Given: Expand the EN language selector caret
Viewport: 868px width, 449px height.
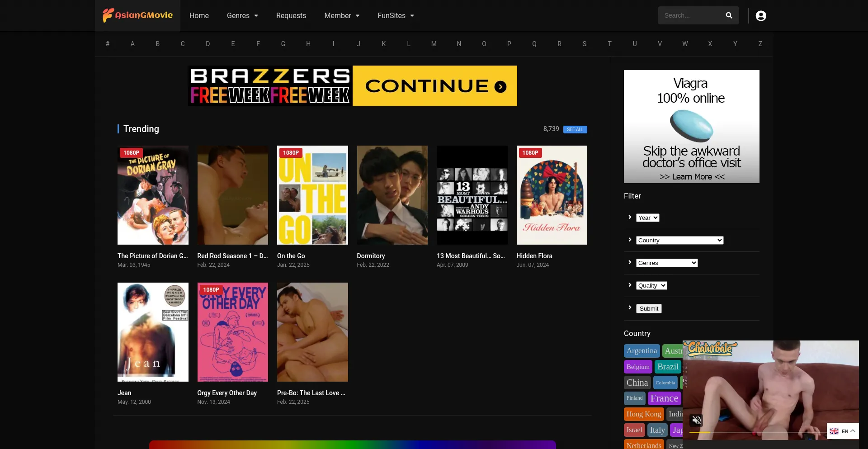Looking at the screenshot, I should pyautogui.click(x=853, y=431).
